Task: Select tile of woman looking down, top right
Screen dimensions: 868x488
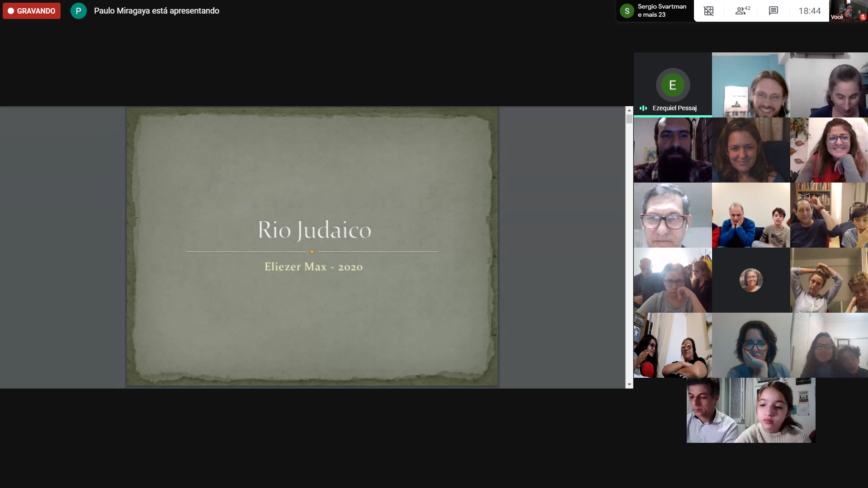Action: pos(829,85)
